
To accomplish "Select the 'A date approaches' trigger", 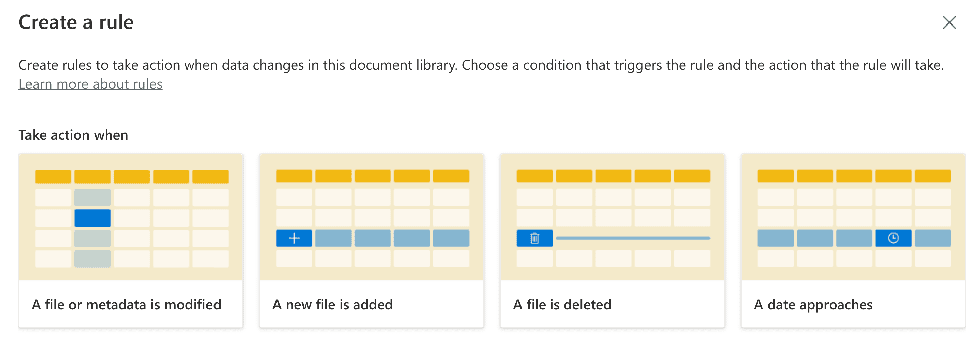I will click(x=852, y=240).
